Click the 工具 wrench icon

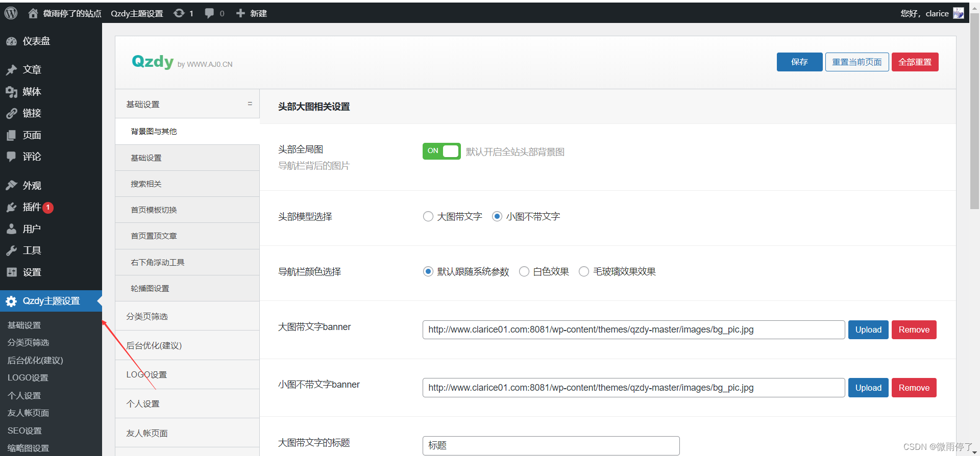click(11, 250)
